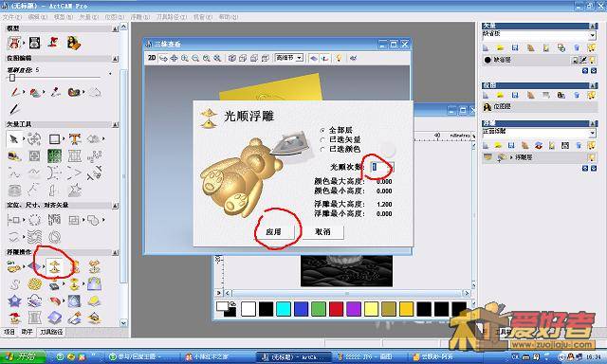Switch to the 项目 tab
Screen dimensions: 607x364
click(9, 332)
